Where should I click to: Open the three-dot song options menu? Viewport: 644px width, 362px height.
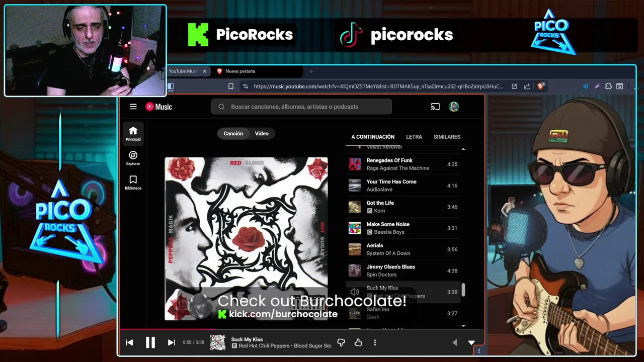(375, 342)
